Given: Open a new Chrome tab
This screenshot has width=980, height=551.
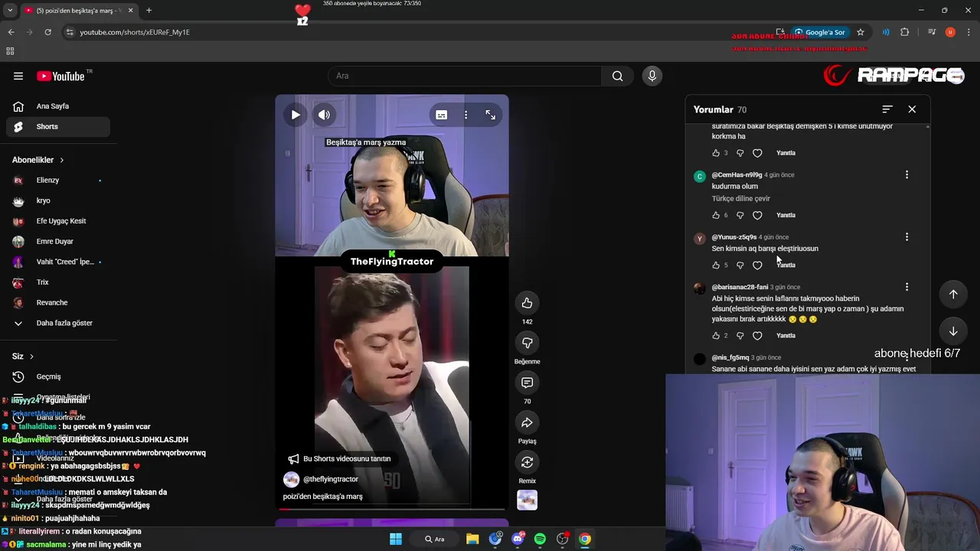Looking at the screenshot, I should pyautogui.click(x=149, y=11).
